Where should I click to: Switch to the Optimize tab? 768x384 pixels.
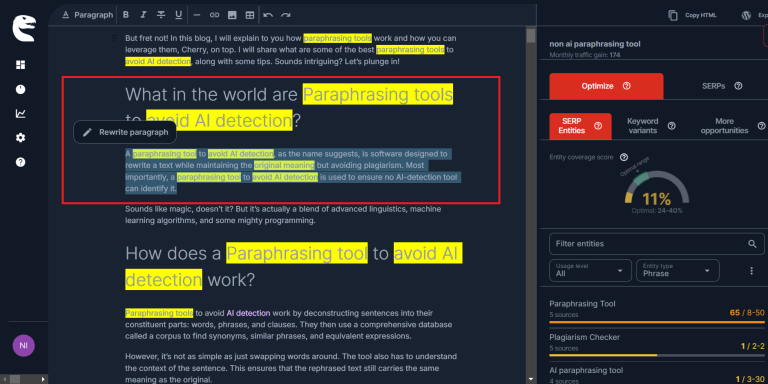coord(606,86)
